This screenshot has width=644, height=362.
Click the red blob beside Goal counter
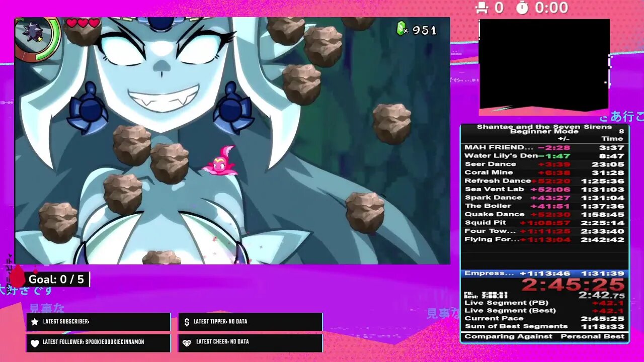[18, 277]
